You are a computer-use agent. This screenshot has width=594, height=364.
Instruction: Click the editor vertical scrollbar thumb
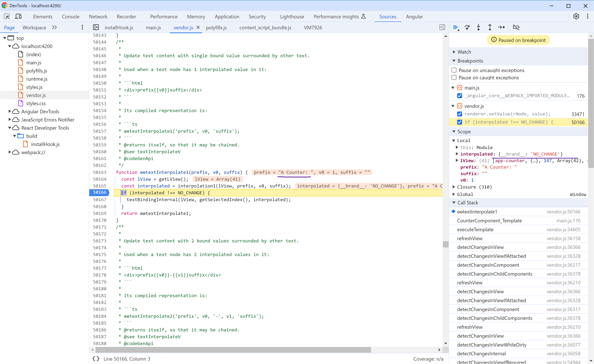445,244
